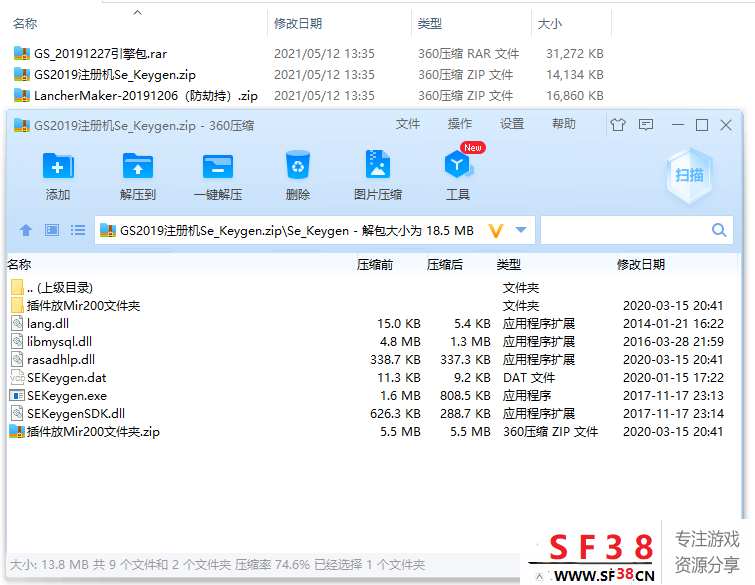Open the 图片压缩 image compression tool
The height and width of the screenshot is (585, 755).
click(378, 165)
